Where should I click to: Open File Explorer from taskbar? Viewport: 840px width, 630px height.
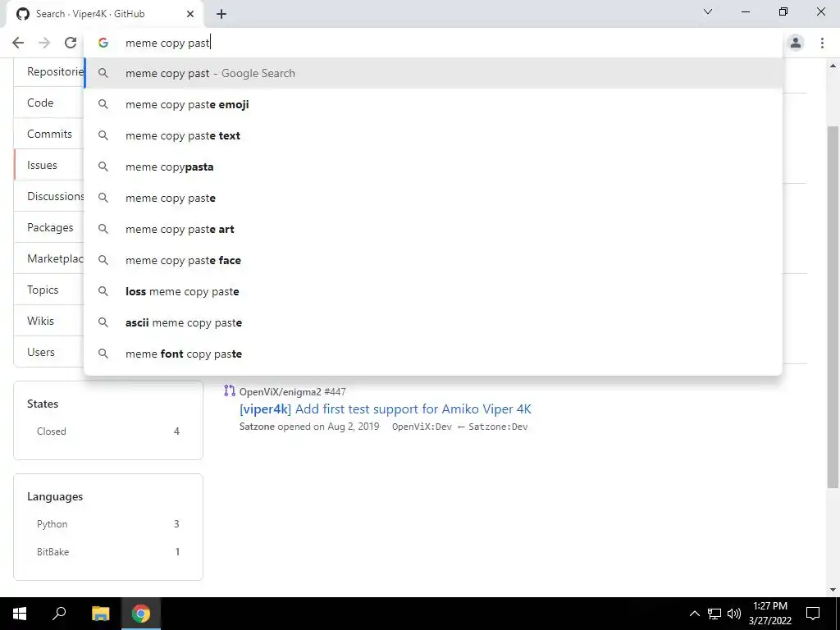100,614
